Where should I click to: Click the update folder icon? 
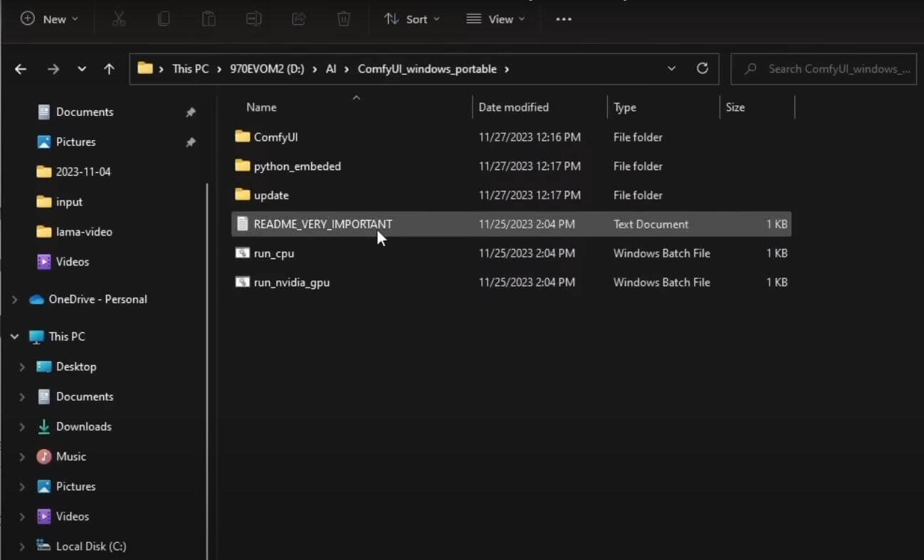point(243,194)
